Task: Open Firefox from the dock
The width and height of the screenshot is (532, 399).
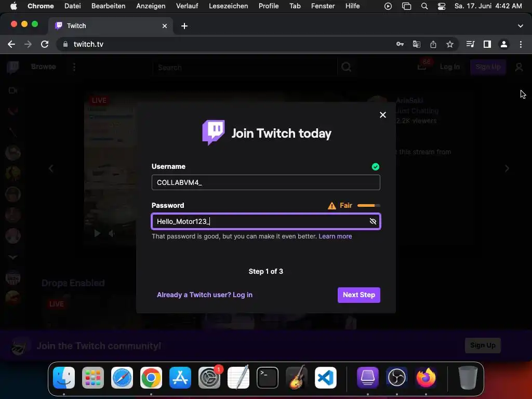Action: point(426,378)
